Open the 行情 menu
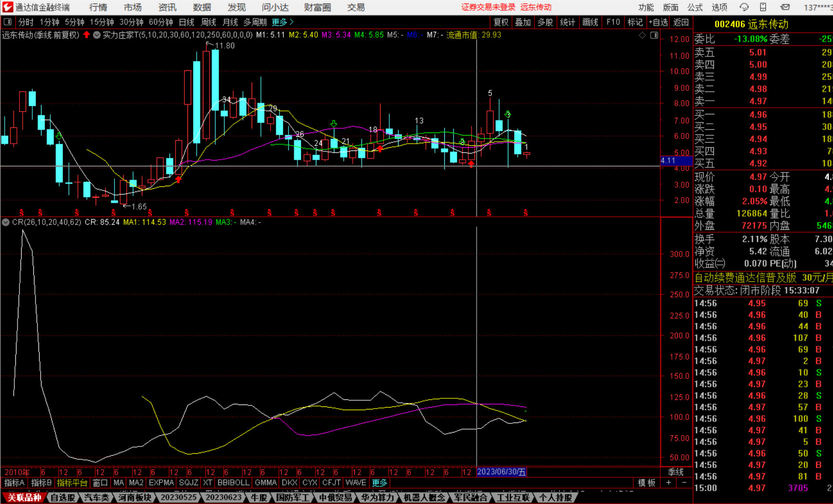The width and height of the screenshot is (833, 504). pyautogui.click(x=98, y=7)
